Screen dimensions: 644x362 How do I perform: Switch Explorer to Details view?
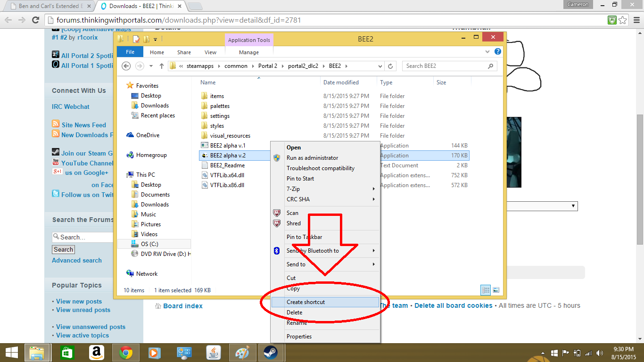tap(486, 290)
